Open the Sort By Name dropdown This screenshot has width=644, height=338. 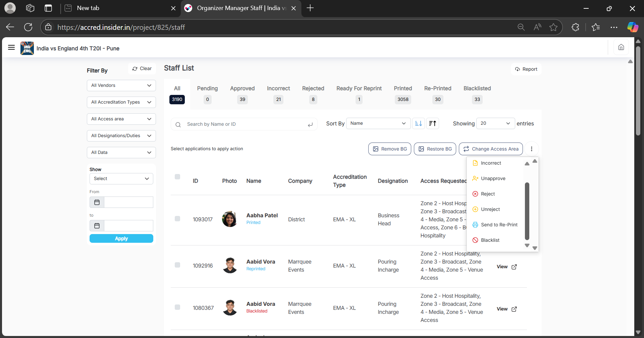[378, 123]
